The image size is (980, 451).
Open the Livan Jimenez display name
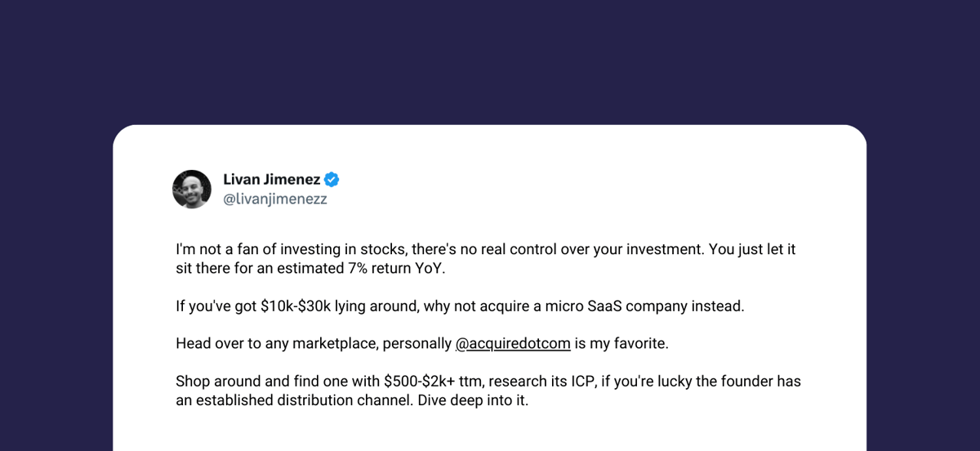point(272,180)
